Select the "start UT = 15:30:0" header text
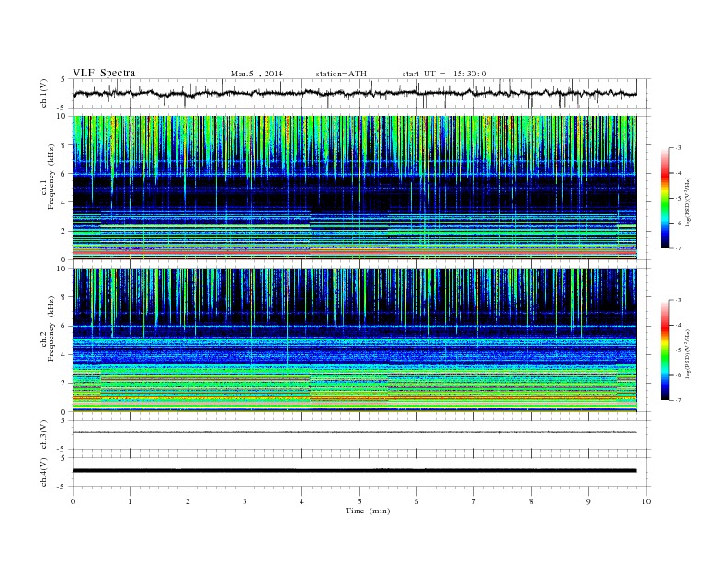The width and height of the screenshot is (728, 563). pyautogui.click(x=444, y=74)
